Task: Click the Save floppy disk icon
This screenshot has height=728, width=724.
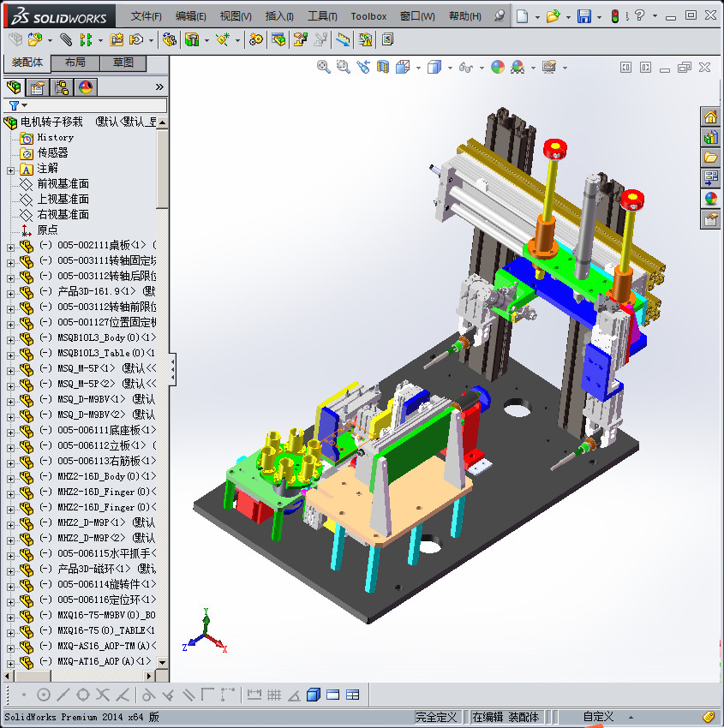Action: (583, 16)
